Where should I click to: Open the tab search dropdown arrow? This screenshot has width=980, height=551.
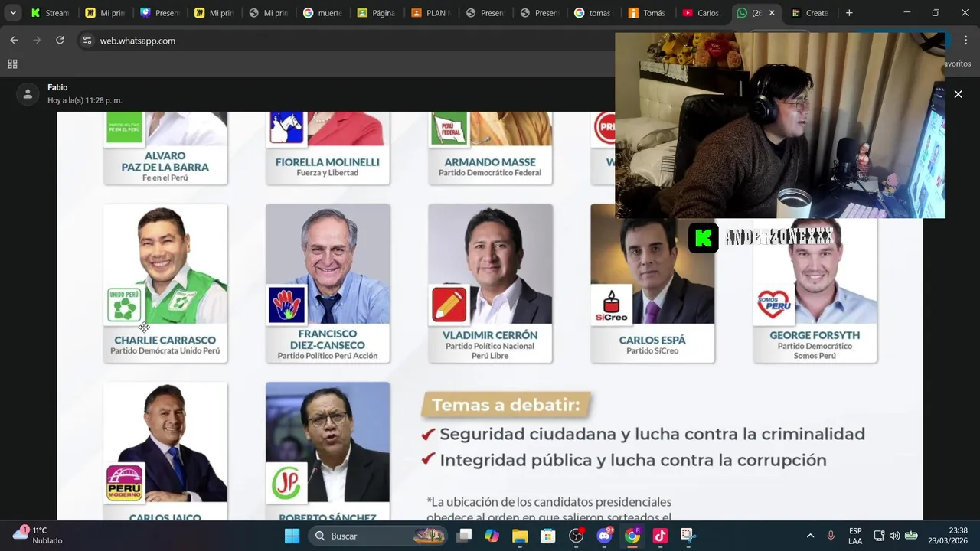coord(12,13)
